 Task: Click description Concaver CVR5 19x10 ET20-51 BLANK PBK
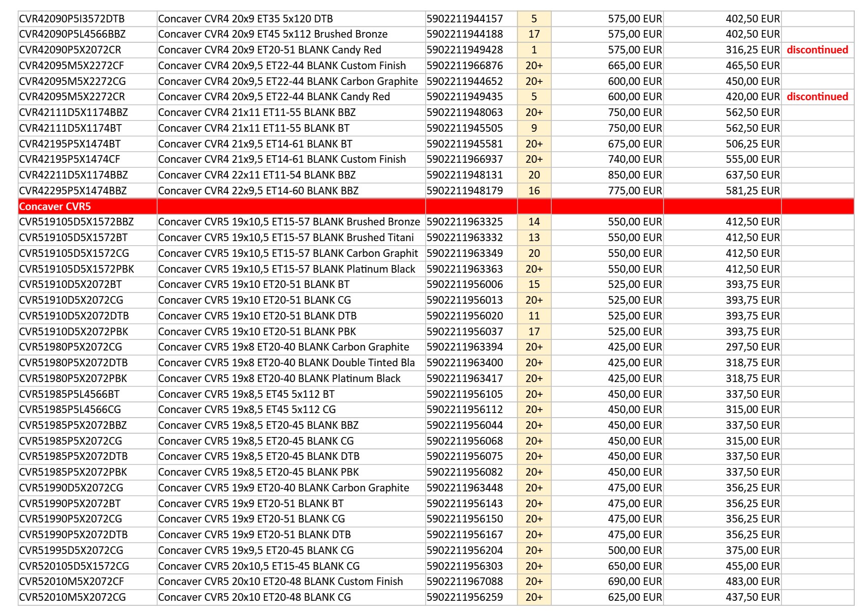coord(257,332)
